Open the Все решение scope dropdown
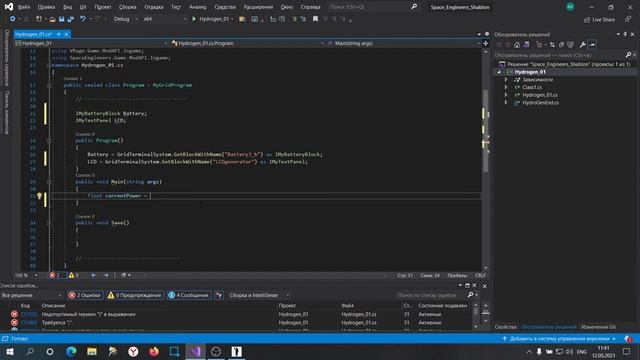Image resolution: width=640 pixels, height=360 pixels. [31, 295]
